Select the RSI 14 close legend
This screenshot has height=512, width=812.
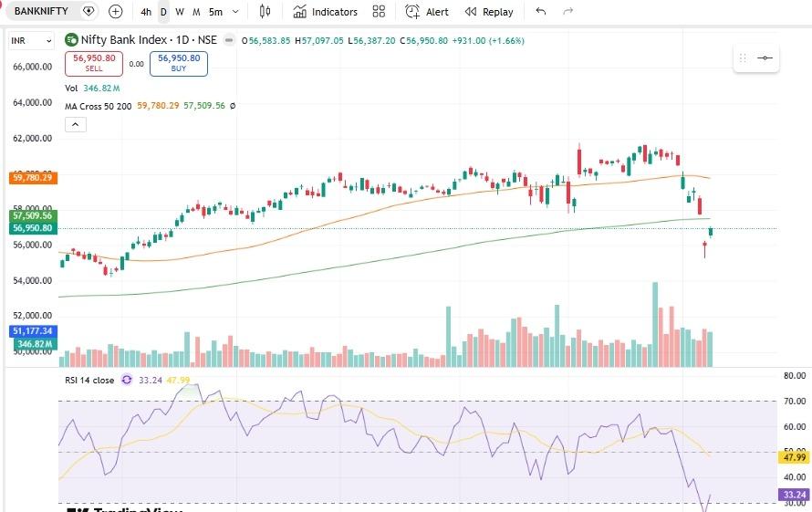point(89,380)
